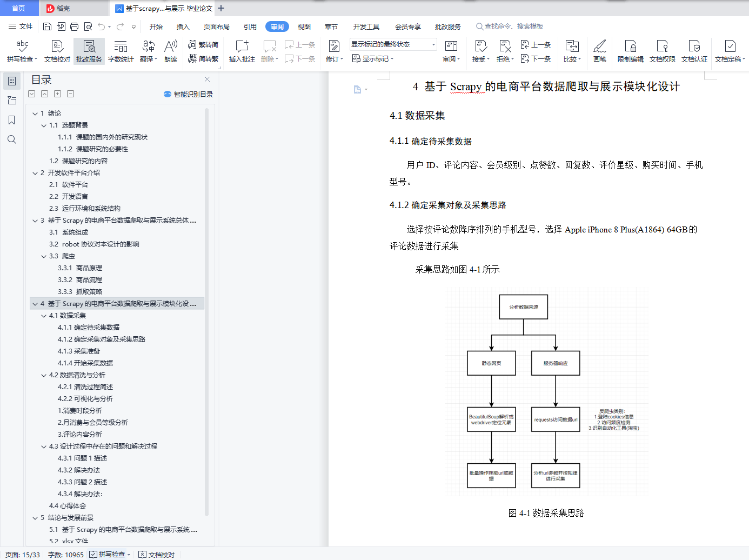749x560 pixels.
Task: Toggle 修订 track changes
Action: [x=335, y=51]
